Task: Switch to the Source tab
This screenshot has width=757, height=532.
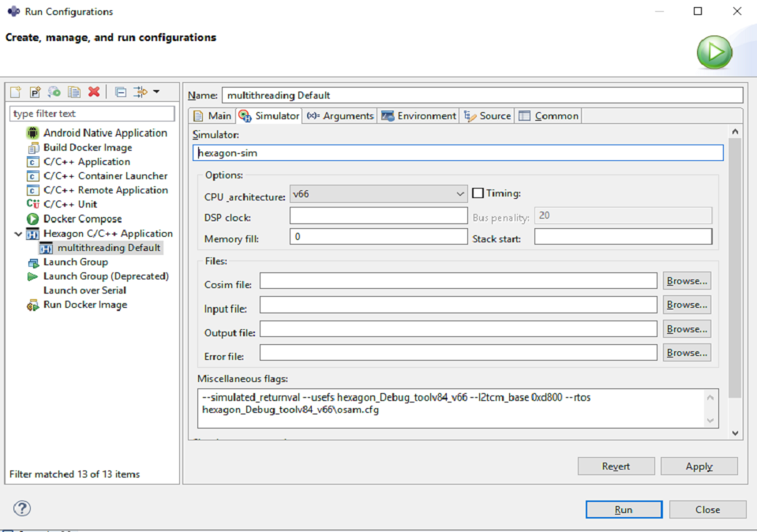Action: pyautogui.click(x=488, y=116)
